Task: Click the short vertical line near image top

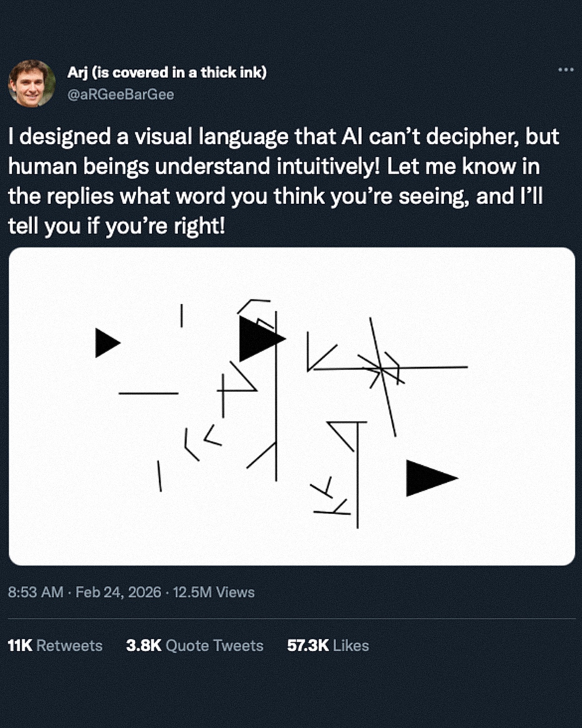Action: click(182, 315)
